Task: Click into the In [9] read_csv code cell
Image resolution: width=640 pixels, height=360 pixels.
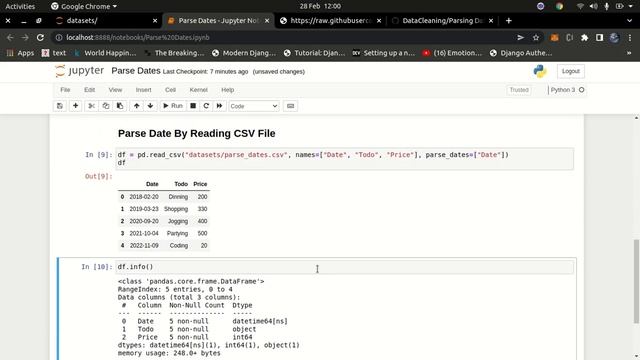Action: click(344, 159)
